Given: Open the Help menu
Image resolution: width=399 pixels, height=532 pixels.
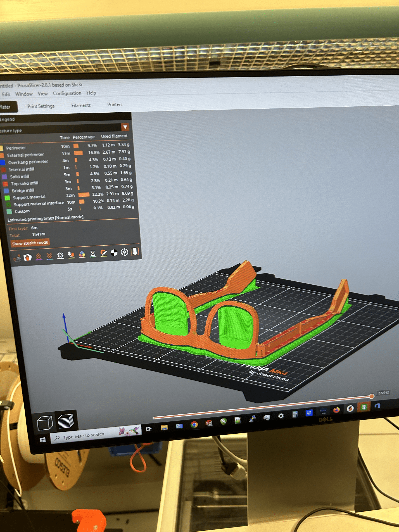Looking at the screenshot, I should 91,93.
